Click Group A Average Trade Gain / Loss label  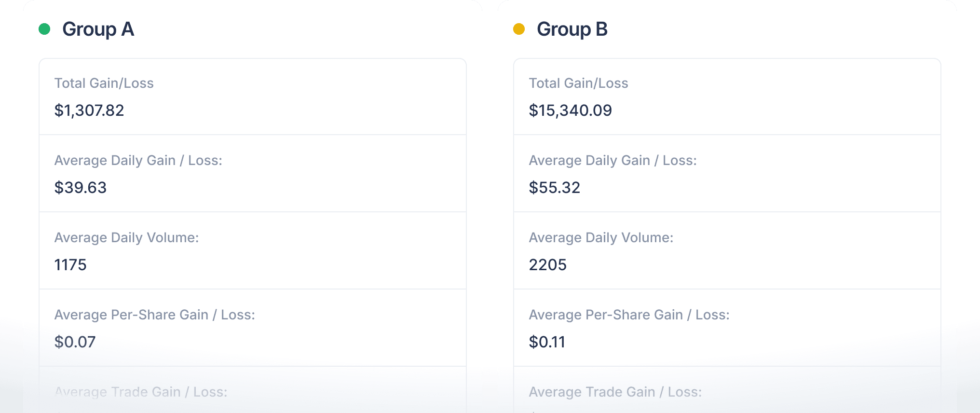[141, 392]
